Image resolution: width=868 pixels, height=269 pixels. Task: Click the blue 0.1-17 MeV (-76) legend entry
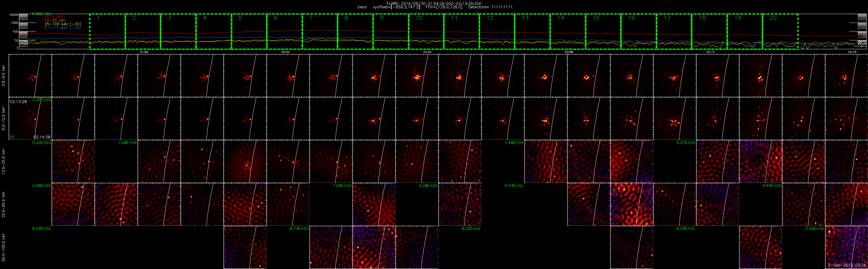tap(62, 27)
